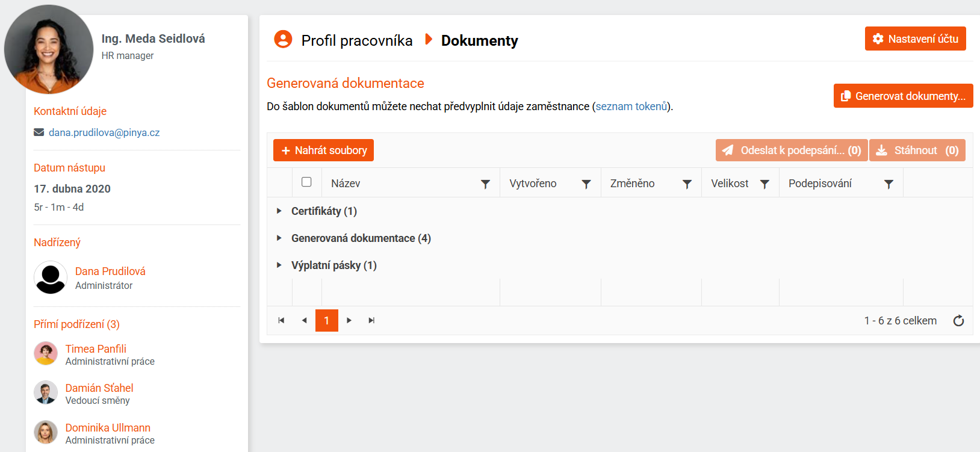980x452 pixels.
Task: Expand the Výplatní pásky group
Action: (279, 265)
